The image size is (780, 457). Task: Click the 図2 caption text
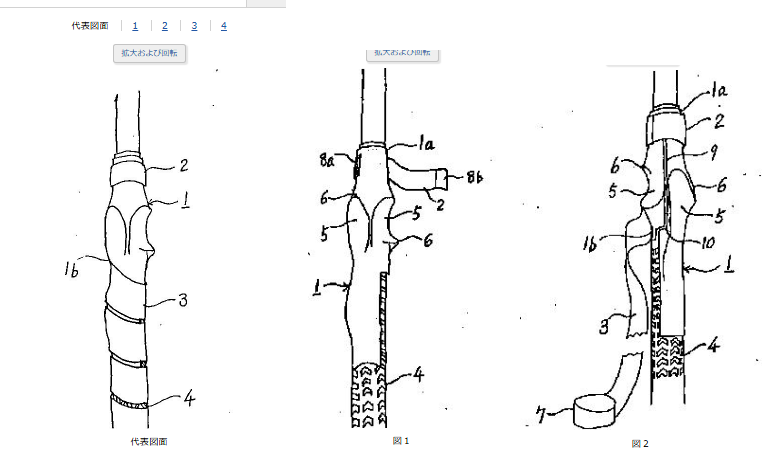point(640,443)
